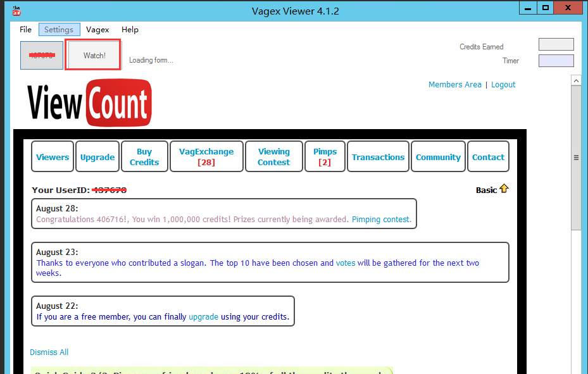This screenshot has height=374, width=588.
Task: Open the Buy Credits tab
Action: coord(144,157)
